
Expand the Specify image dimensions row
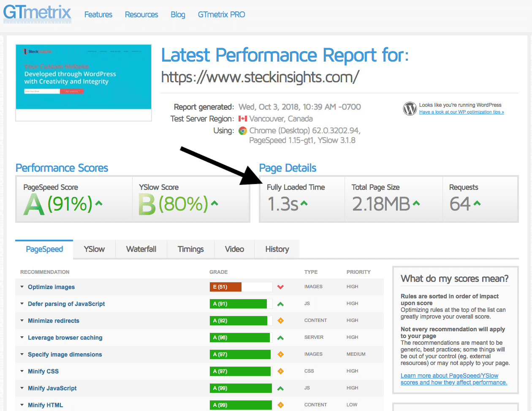[x=22, y=354]
